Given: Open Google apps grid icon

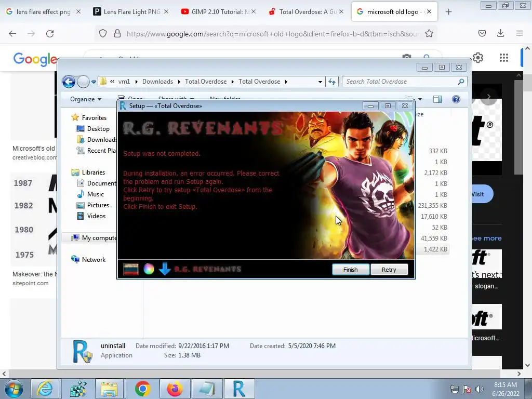Looking at the screenshot, I should pyautogui.click(x=504, y=58).
